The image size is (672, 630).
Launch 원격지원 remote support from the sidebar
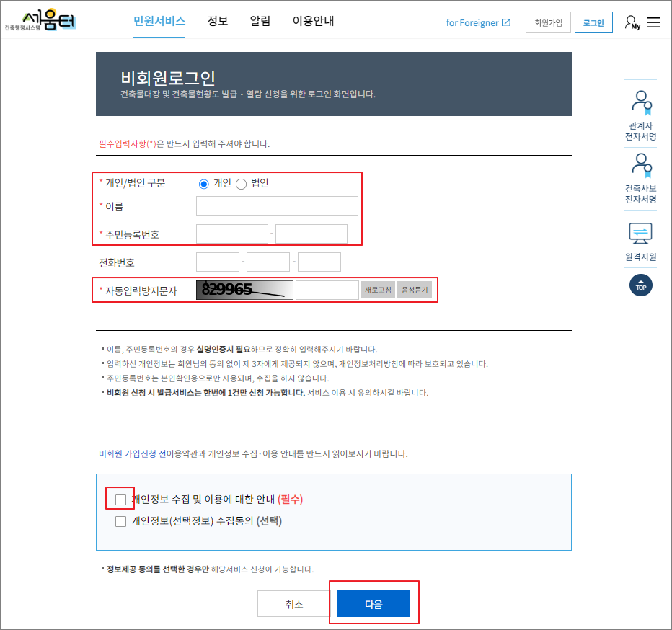(640, 232)
